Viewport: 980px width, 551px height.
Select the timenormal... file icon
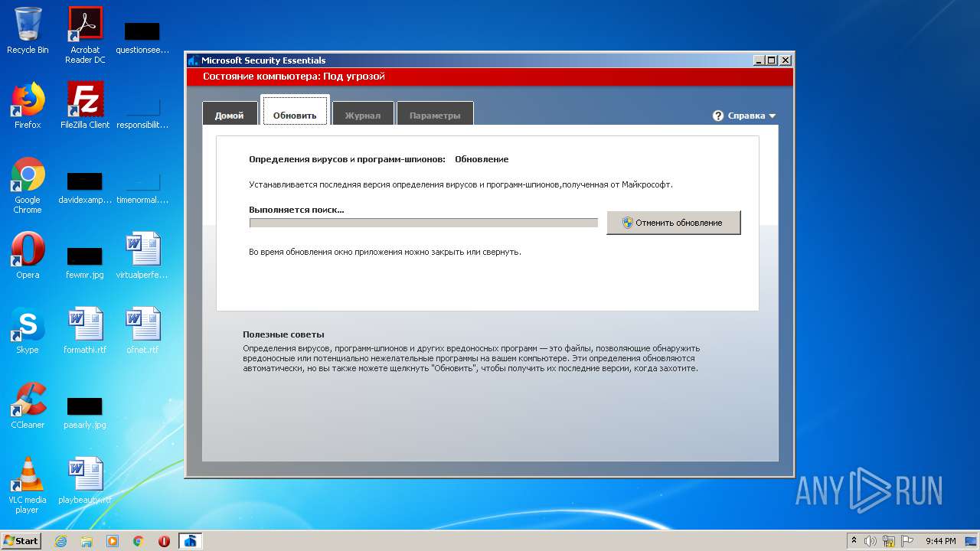click(142, 187)
